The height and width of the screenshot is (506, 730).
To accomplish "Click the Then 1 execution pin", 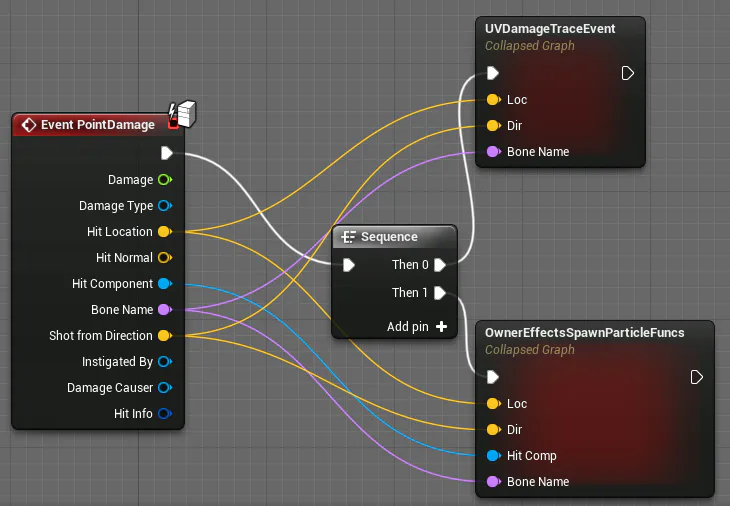I will [440, 293].
